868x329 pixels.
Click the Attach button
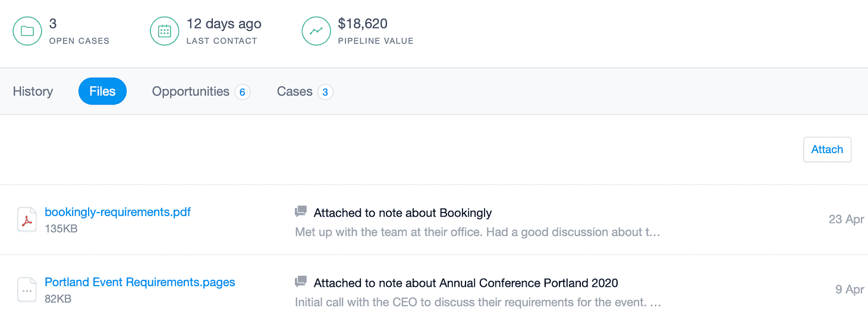pyautogui.click(x=827, y=150)
